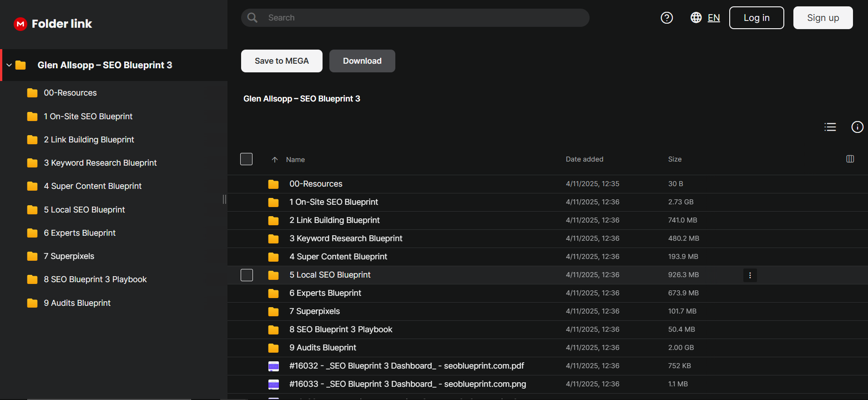Click the globe language icon
Screen dimensions: 868x400
(x=696, y=17)
